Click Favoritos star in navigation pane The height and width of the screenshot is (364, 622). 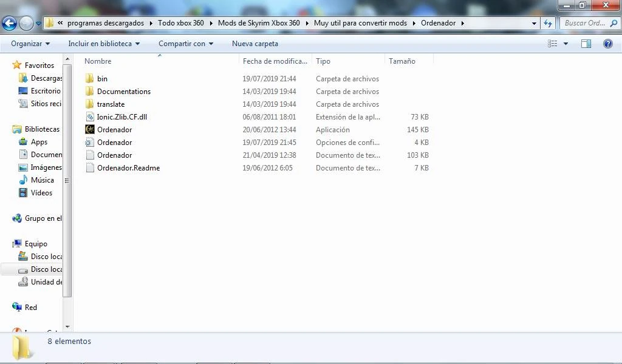click(16, 65)
